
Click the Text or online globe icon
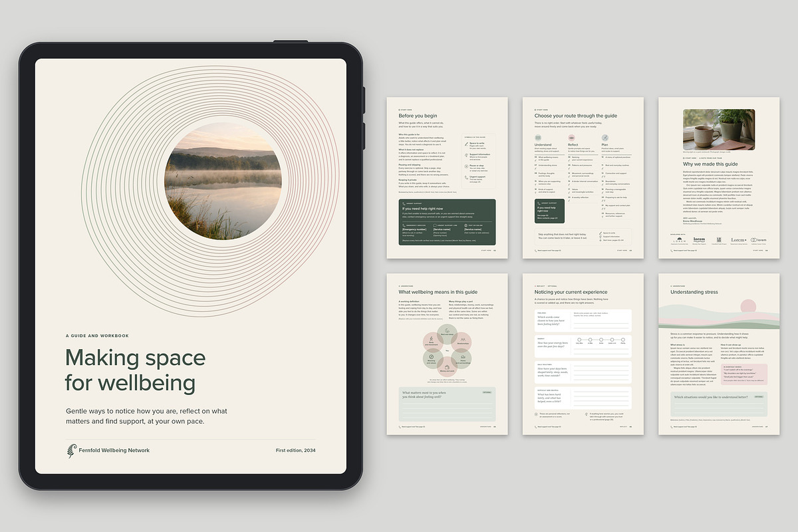[x=465, y=225]
